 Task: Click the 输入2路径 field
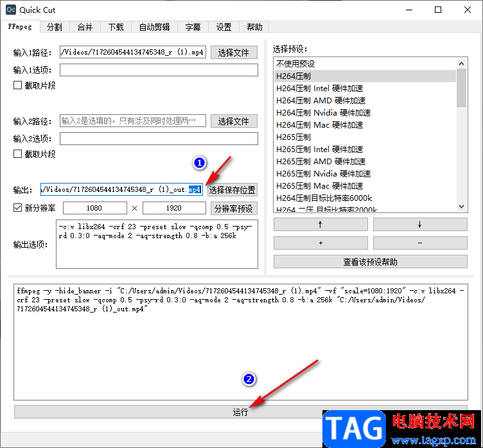pyautogui.click(x=133, y=121)
